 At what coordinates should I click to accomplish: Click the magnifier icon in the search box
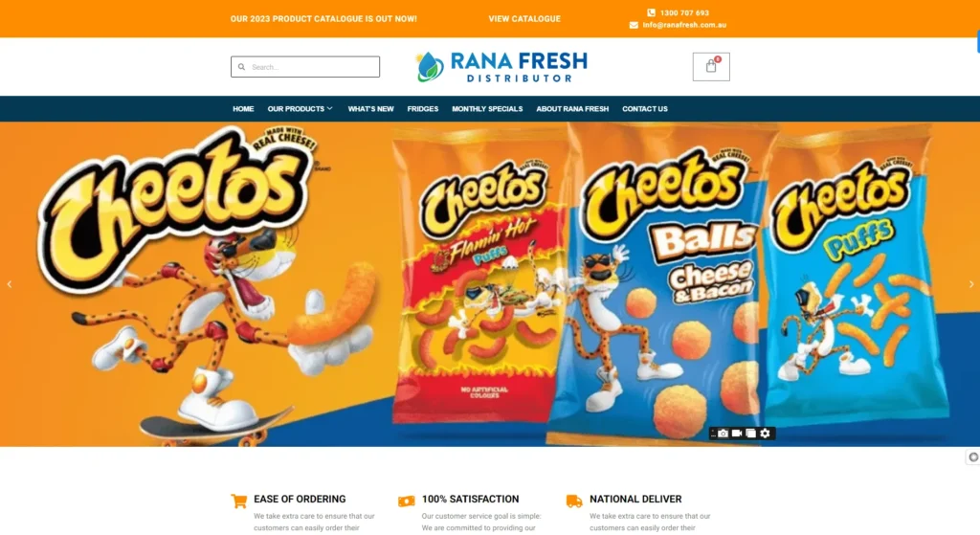[241, 67]
